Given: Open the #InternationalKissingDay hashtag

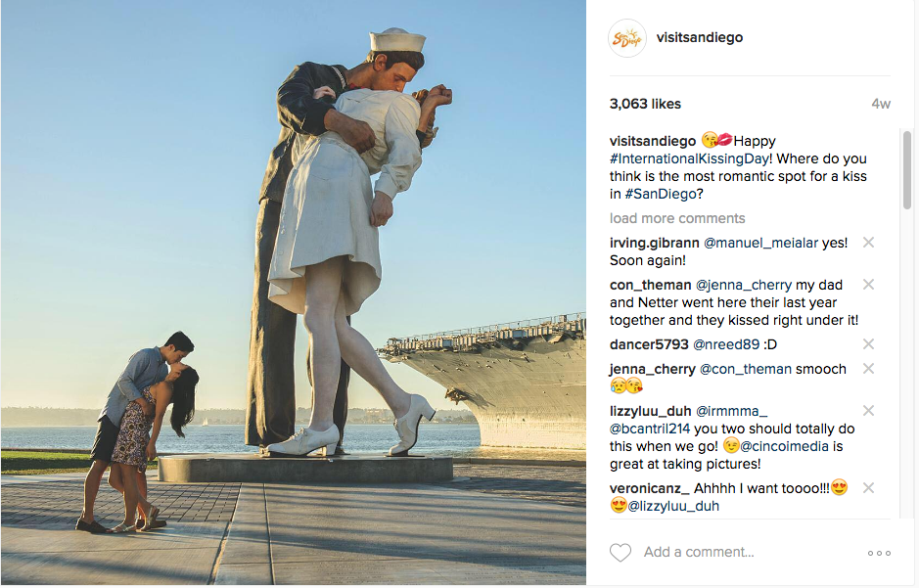Looking at the screenshot, I should tap(689, 158).
